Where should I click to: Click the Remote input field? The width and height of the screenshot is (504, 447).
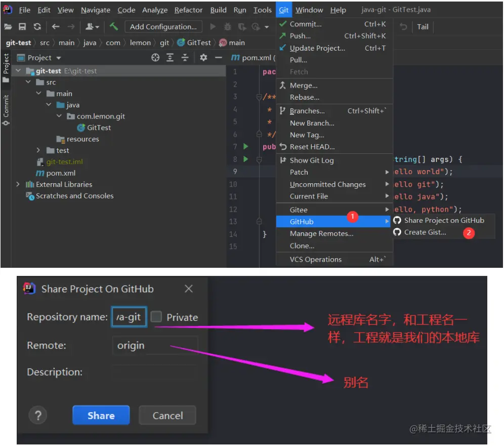click(x=155, y=345)
